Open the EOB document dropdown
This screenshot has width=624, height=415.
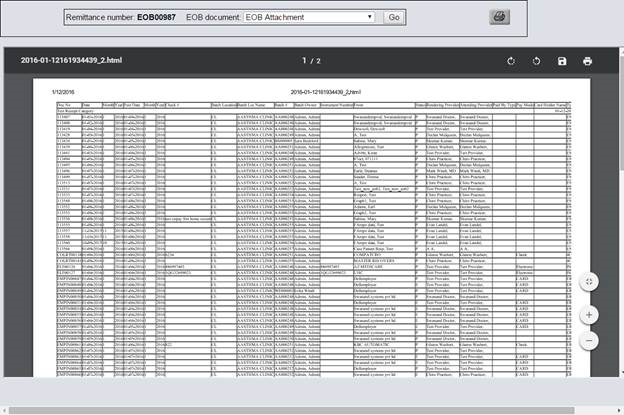coord(309,17)
